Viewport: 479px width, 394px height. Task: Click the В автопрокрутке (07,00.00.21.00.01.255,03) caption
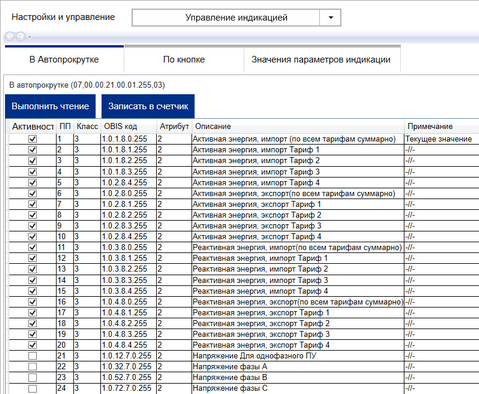pyautogui.click(x=87, y=85)
